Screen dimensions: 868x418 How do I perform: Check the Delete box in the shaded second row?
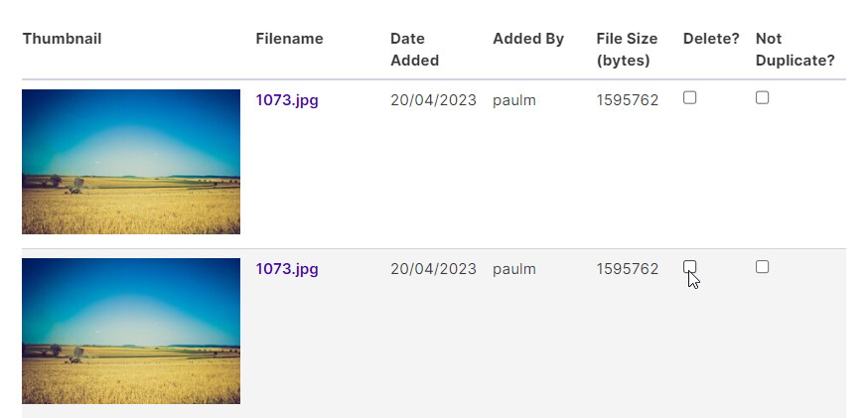(689, 267)
